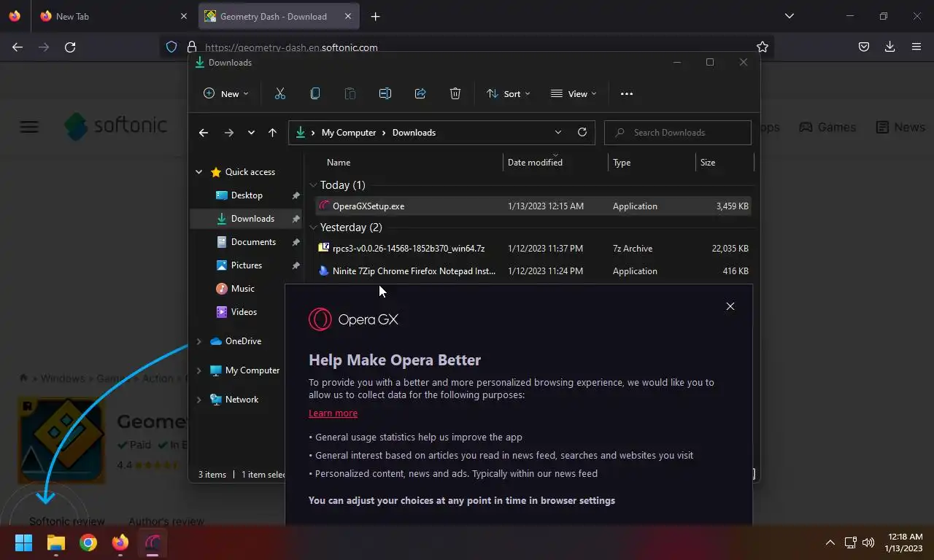Switch to Firefox on the taskbar
Viewport: 934px width, 560px height.
[x=120, y=542]
